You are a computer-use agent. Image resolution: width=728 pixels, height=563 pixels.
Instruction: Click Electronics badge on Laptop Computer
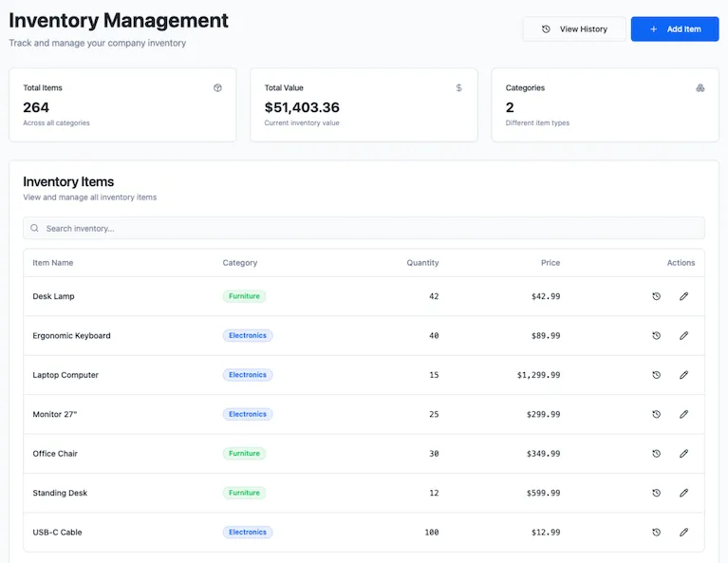point(248,375)
